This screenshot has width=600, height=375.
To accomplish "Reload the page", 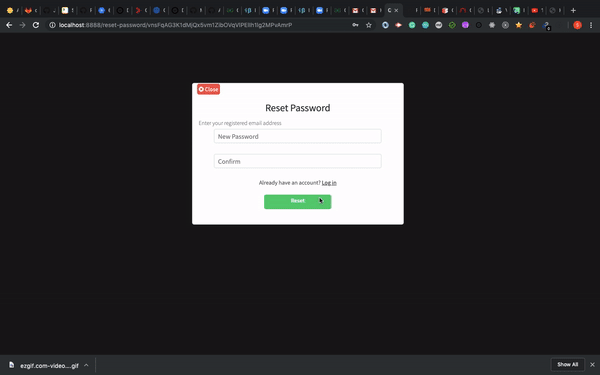I will 36,25.
